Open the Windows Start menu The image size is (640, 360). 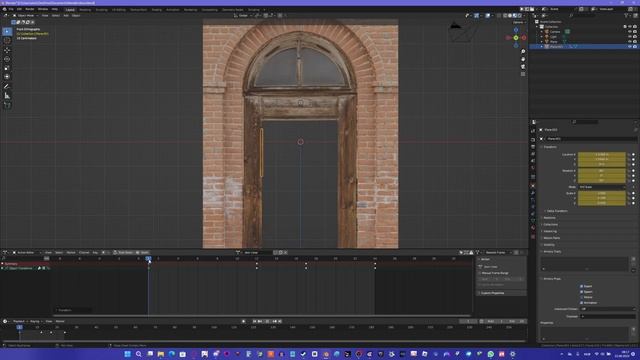tap(127, 354)
